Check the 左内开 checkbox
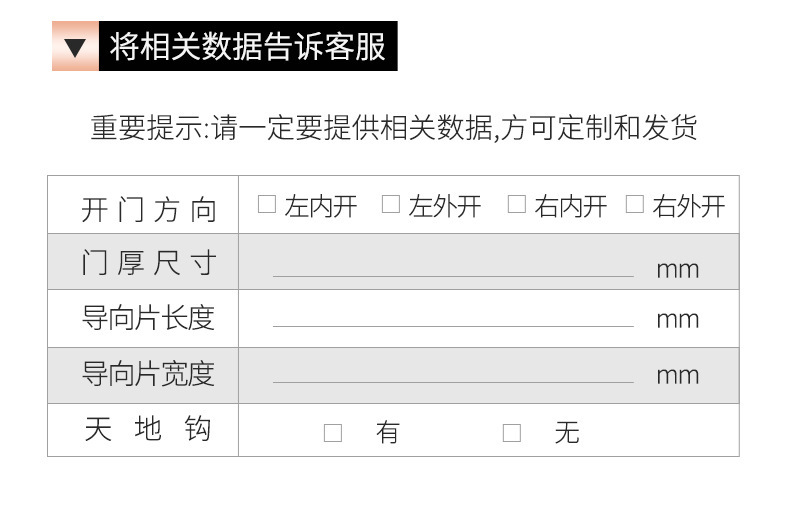The image size is (790, 528). click(x=266, y=204)
